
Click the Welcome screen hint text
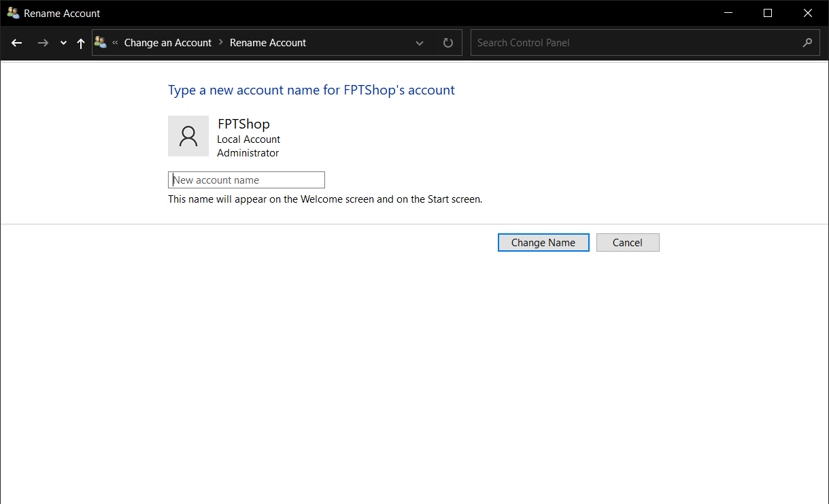pyautogui.click(x=325, y=199)
